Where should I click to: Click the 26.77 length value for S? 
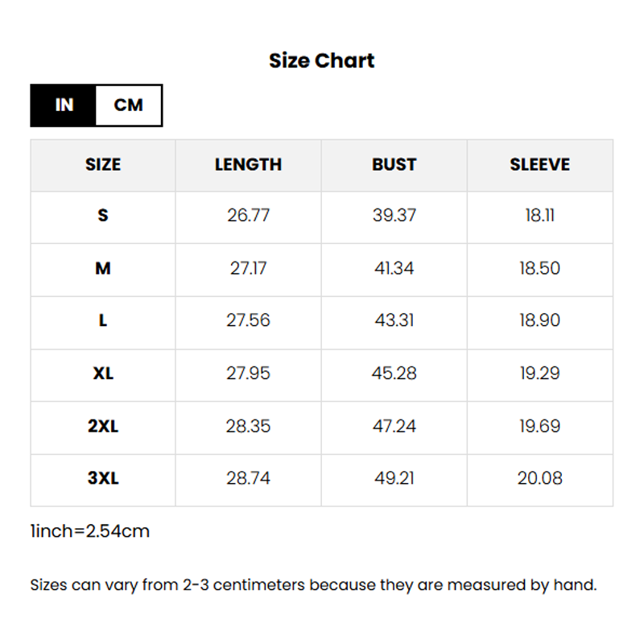pyautogui.click(x=248, y=216)
